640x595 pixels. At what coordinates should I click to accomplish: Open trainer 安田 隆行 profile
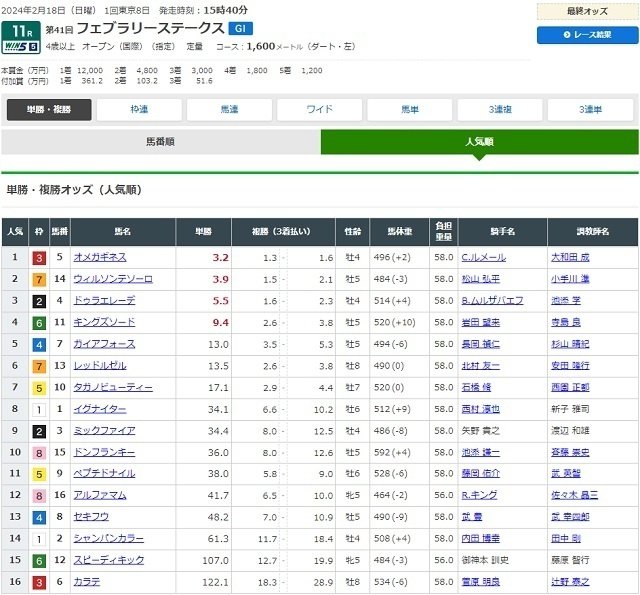pyautogui.click(x=571, y=366)
